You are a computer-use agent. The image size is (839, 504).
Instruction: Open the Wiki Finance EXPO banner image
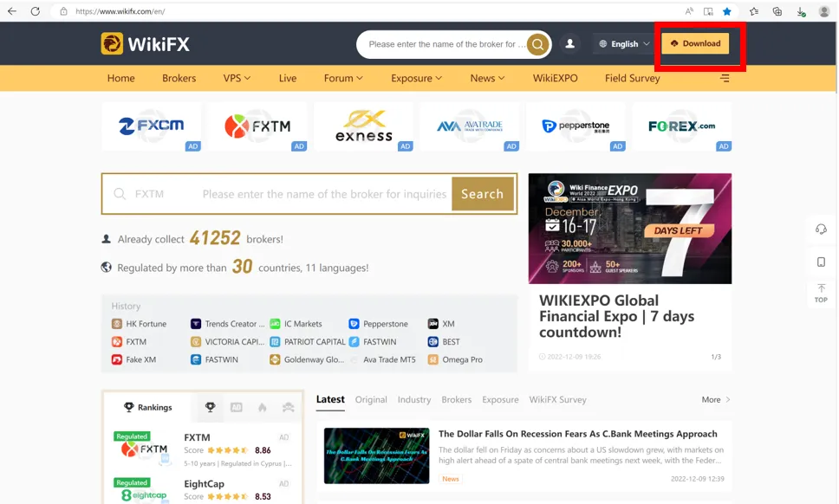click(x=630, y=229)
